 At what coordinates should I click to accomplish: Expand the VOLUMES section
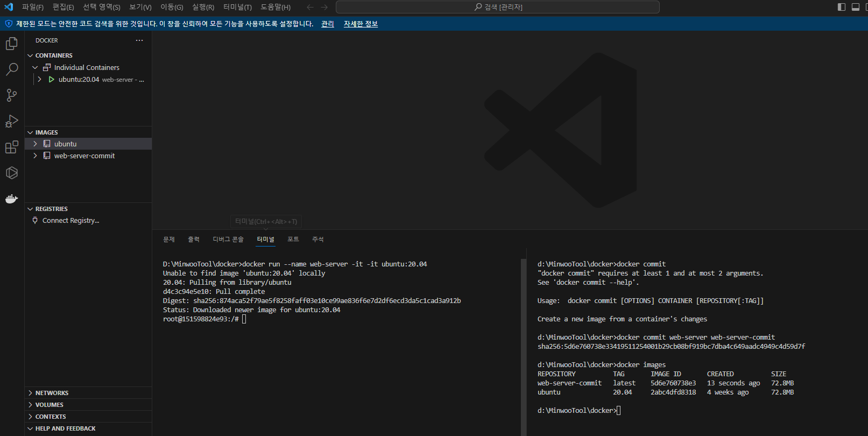pyautogui.click(x=30, y=405)
